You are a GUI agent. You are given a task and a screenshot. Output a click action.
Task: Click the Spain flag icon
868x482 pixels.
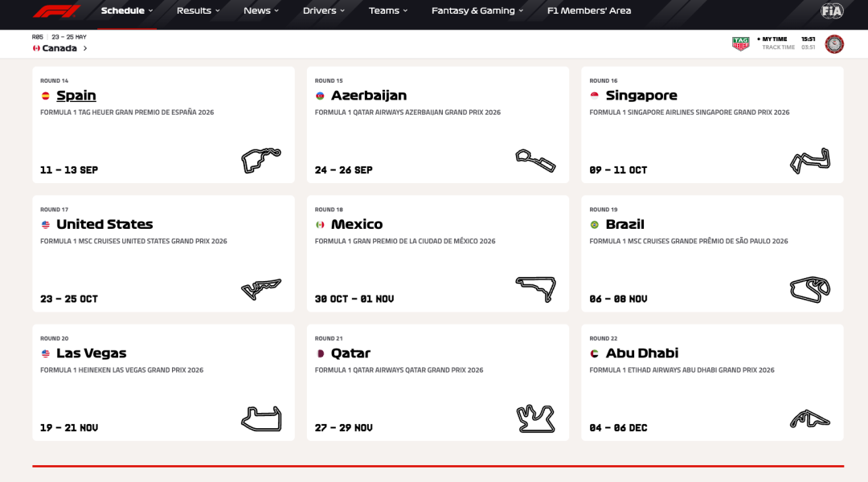[x=45, y=96]
